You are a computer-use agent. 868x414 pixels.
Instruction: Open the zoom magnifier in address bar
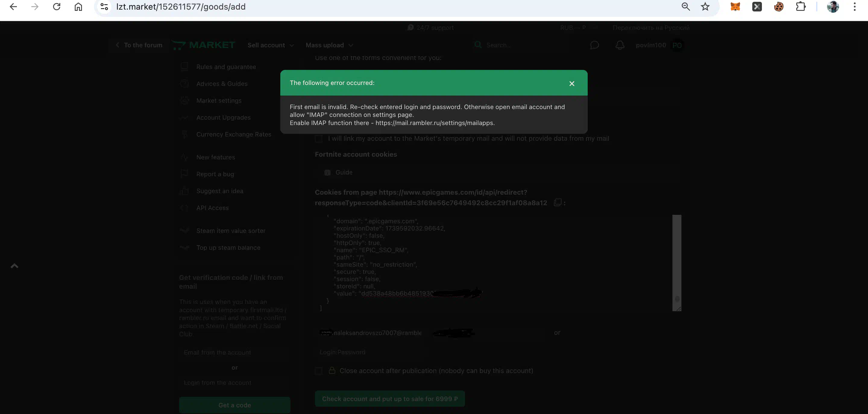coord(685,7)
